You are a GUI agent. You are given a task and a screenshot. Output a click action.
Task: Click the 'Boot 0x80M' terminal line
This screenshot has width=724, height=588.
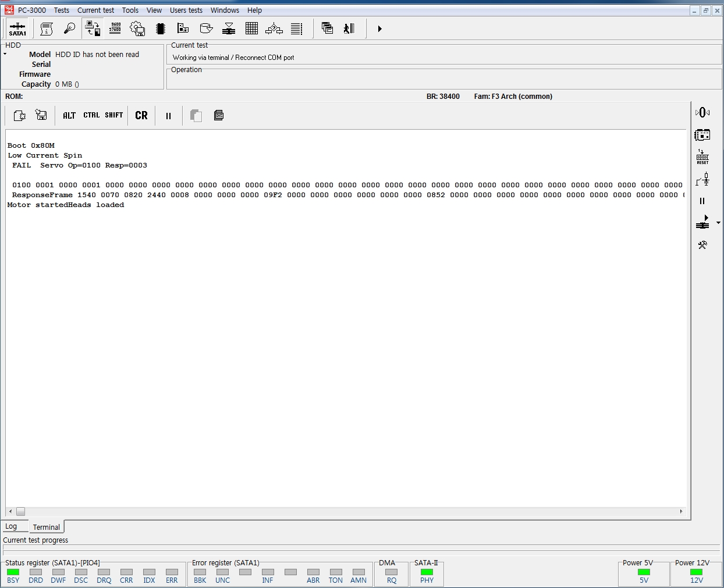[x=31, y=145]
